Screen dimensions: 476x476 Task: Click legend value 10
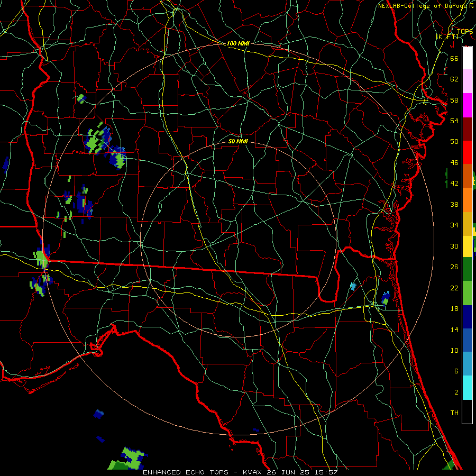tap(454, 350)
